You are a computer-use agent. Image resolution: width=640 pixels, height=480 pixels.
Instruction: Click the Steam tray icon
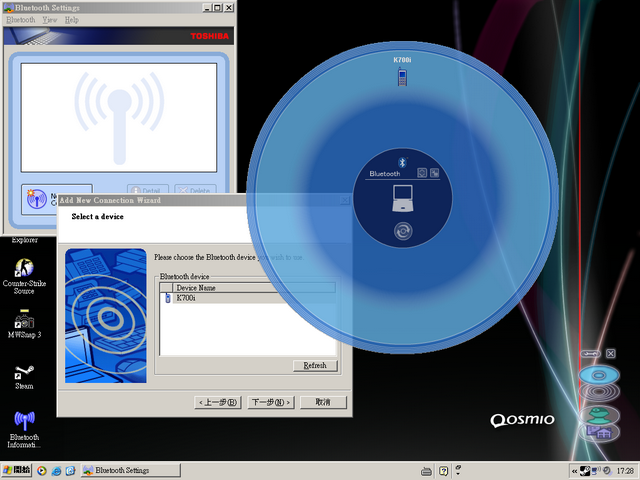pos(584,471)
